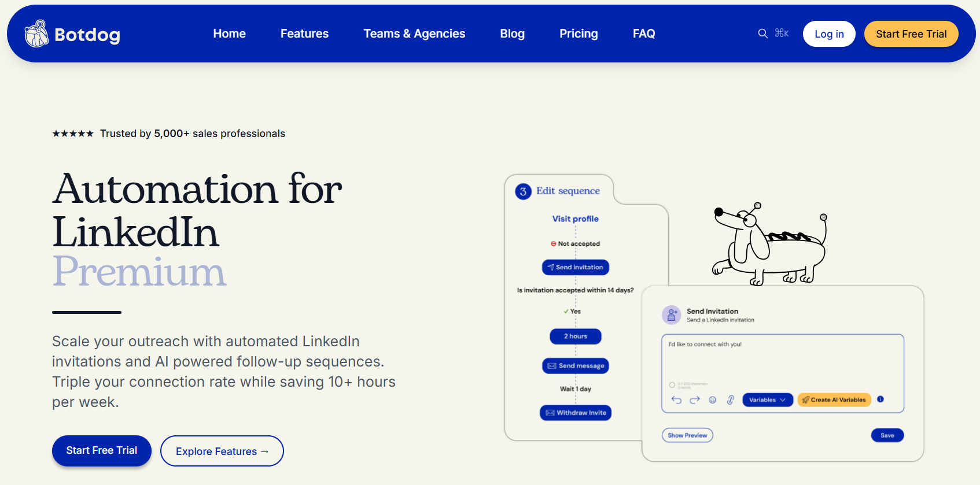980x485 pixels.
Task: Save the invitation message
Action: pos(887,435)
